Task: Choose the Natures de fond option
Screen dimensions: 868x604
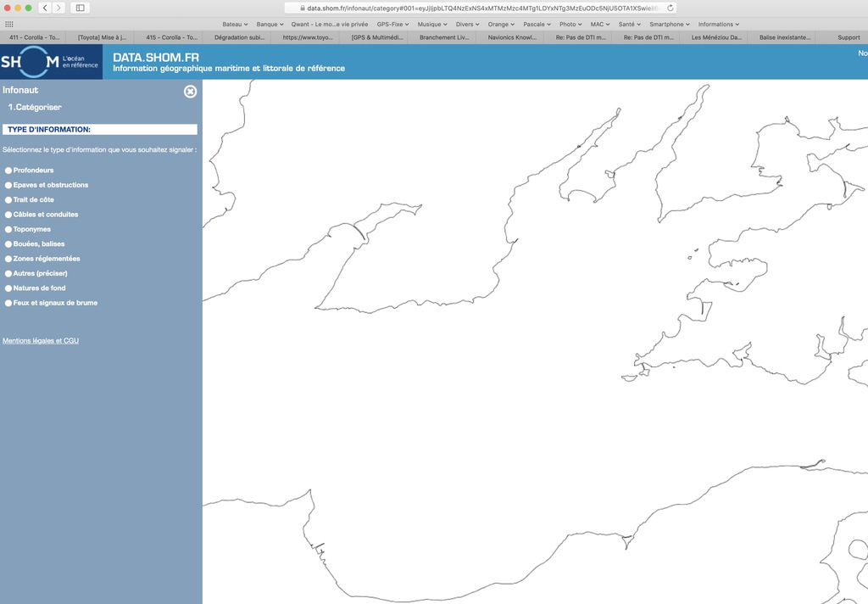Action: coord(8,288)
